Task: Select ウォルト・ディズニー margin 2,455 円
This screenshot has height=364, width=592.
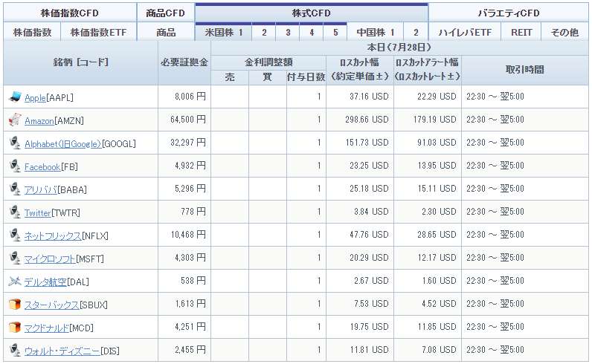Action: point(190,350)
